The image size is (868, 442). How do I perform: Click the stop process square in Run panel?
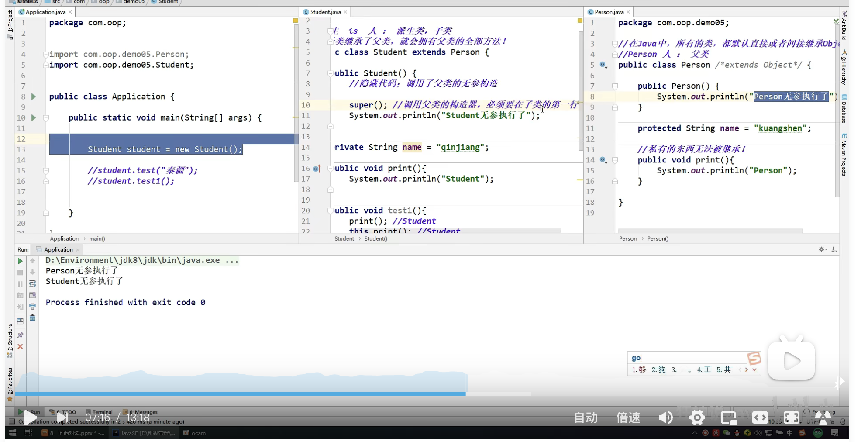click(x=20, y=273)
